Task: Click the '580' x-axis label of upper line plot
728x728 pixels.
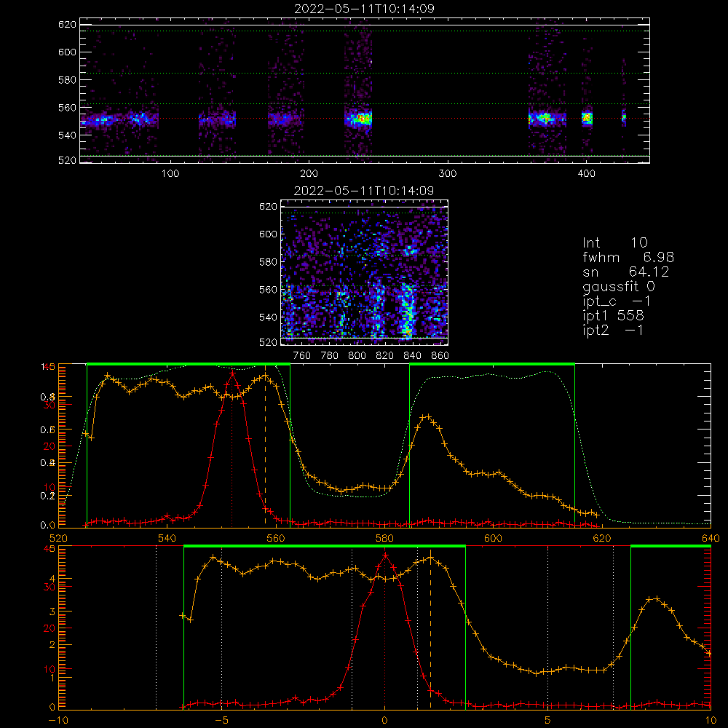Action: [x=384, y=538]
